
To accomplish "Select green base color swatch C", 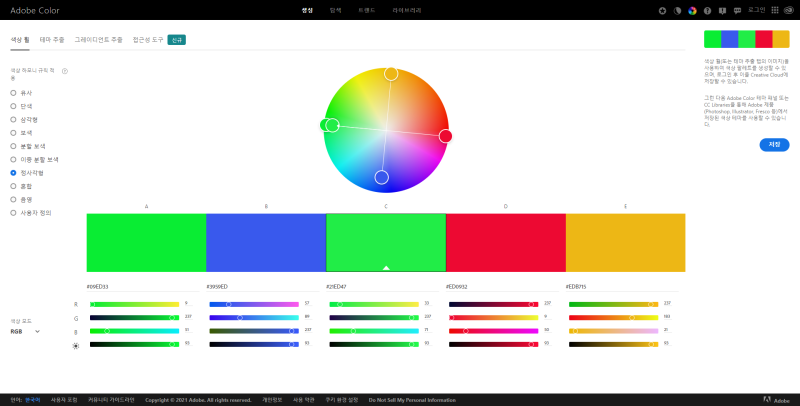I will 386,243.
